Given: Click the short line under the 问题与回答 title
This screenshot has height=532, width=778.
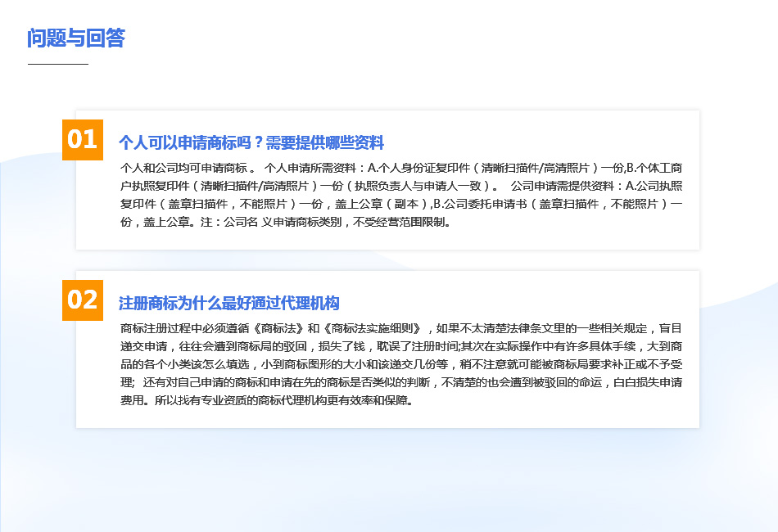Looking at the screenshot, I should pos(57,64).
